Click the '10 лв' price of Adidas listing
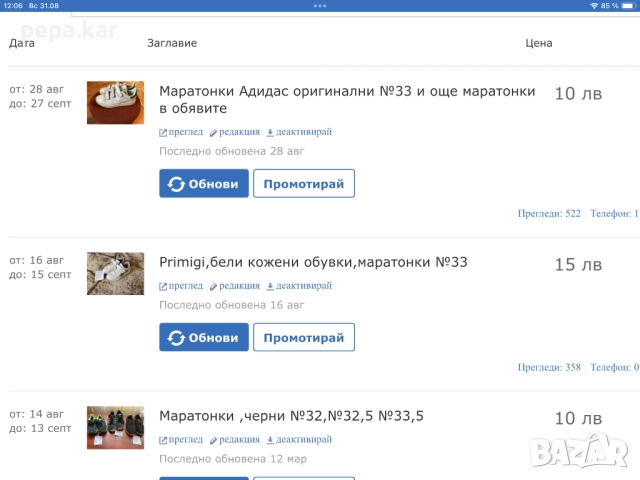The height and width of the screenshot is (480, 640). pos(578,94)
